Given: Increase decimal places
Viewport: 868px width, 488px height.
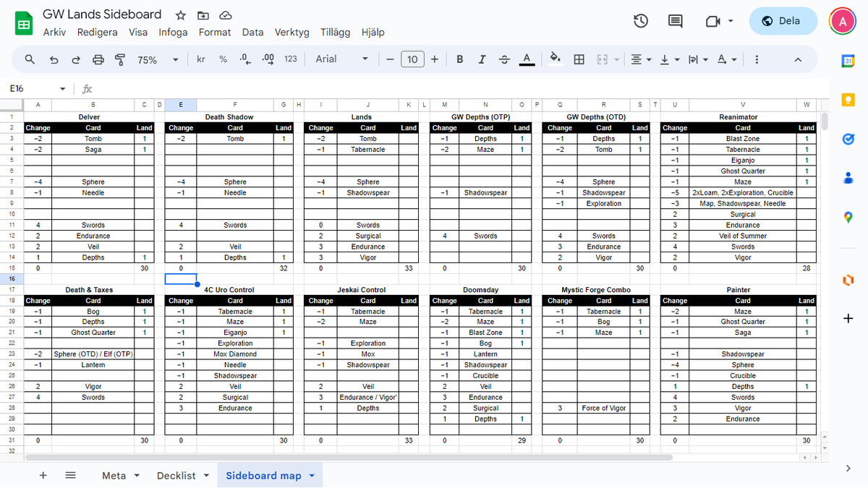Looking at the screenshot, I should pyautogui.click(x=268, y=59).
